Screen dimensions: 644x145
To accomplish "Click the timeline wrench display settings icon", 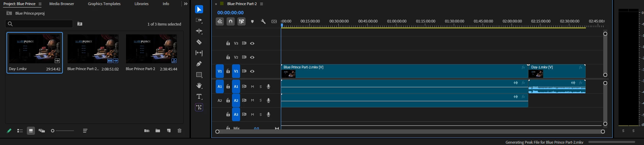I will tap(263, 21).
